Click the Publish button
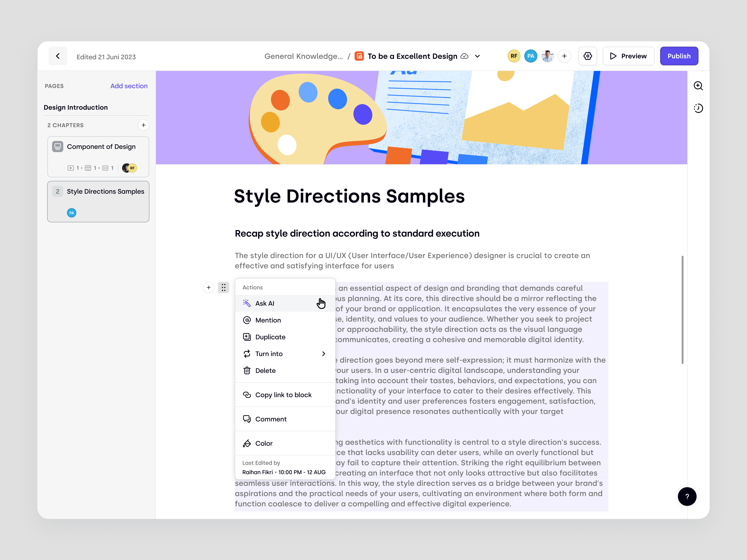Viewport: 747px width, 560px height. (x=679, y=56)
